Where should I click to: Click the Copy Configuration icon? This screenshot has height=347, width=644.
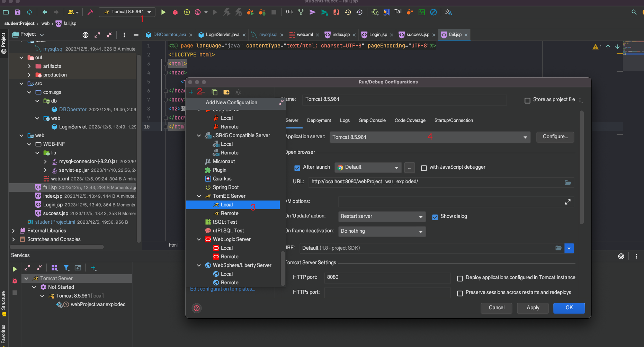coord(214,92)
